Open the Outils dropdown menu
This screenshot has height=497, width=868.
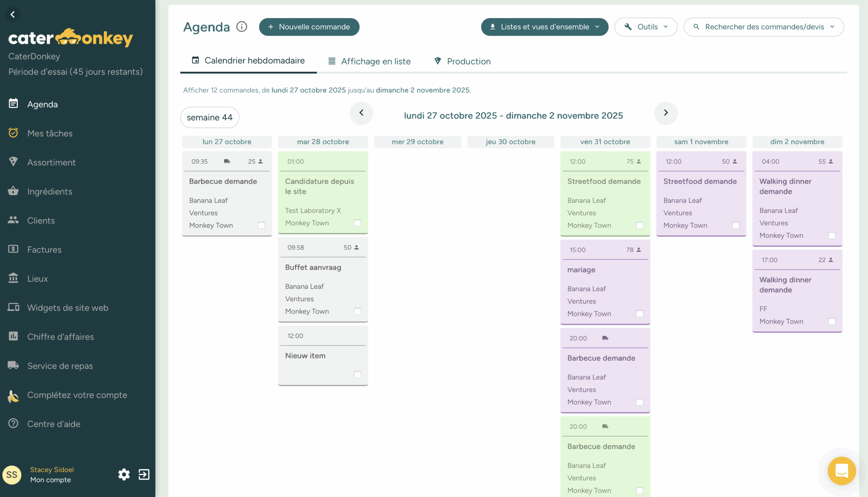click(646, 26)
